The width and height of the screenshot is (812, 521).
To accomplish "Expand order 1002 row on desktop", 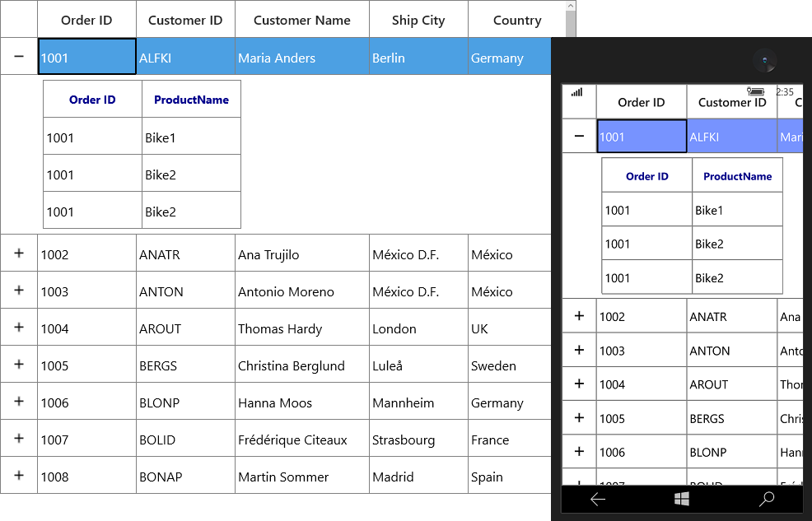I will coord(19,253).
